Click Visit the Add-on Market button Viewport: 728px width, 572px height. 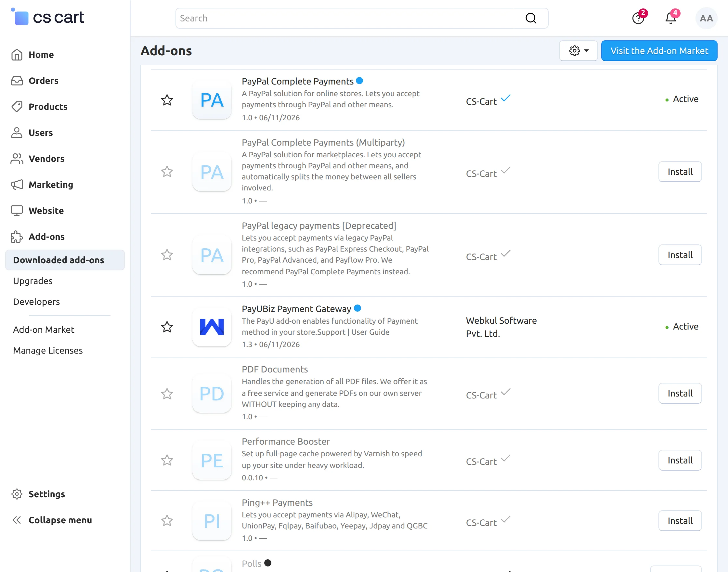pos(659,51)
